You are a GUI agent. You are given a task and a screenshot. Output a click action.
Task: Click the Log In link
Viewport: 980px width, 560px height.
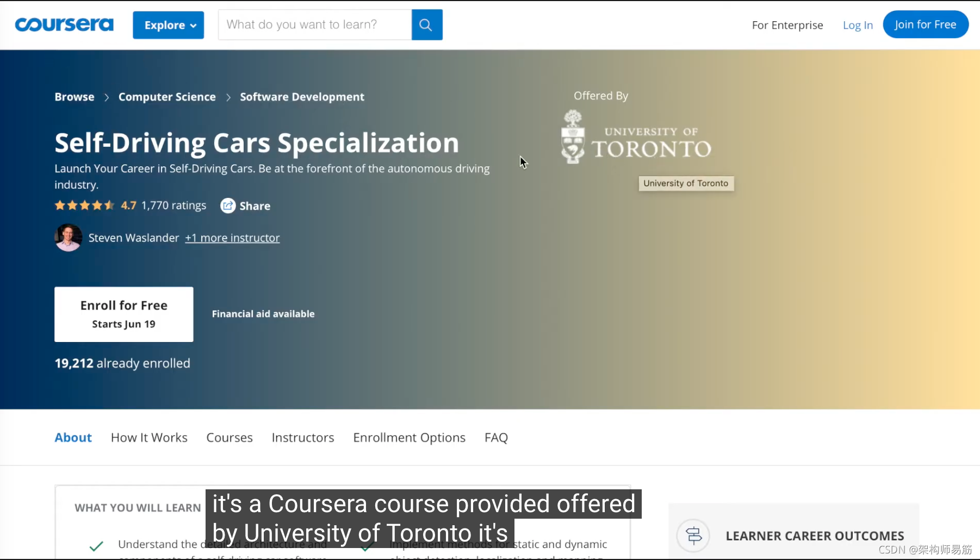(x=858, y=25)
